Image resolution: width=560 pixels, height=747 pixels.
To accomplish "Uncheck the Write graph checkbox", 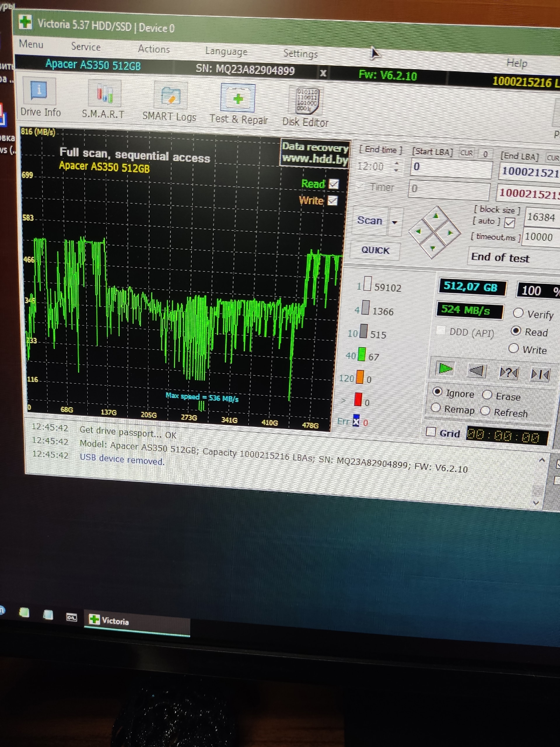I will pos(332,200).
